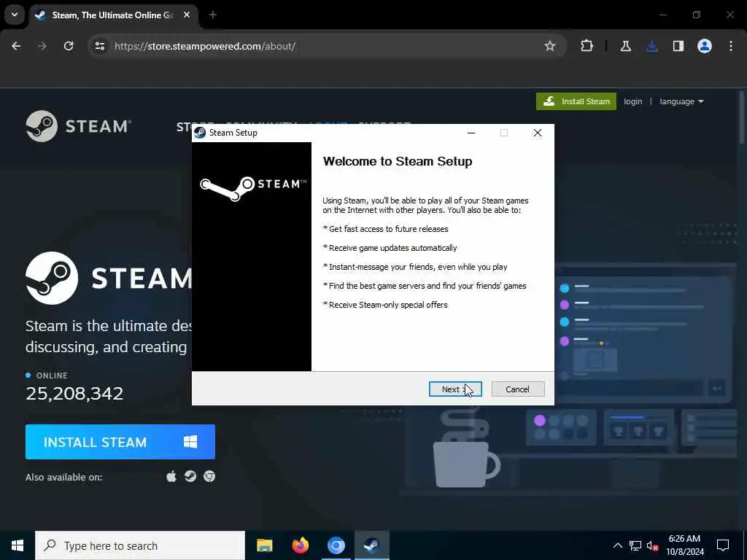Expand the language dropdown
This screenshot has width=747, height=560.
point(681,101)
